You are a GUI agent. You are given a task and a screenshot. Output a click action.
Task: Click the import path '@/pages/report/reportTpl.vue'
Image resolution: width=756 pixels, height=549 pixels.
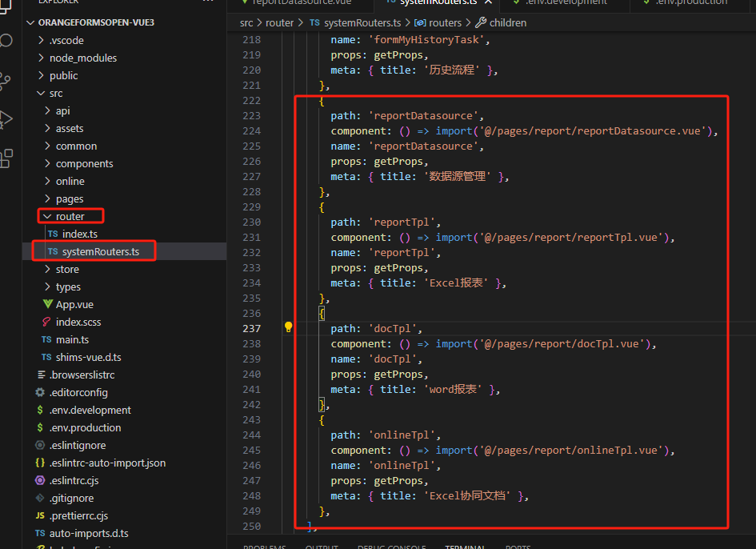tap(572, 238)
